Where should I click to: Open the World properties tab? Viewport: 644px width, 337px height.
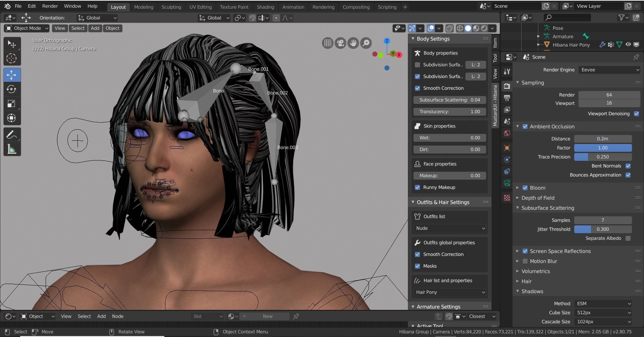[507, 133]
